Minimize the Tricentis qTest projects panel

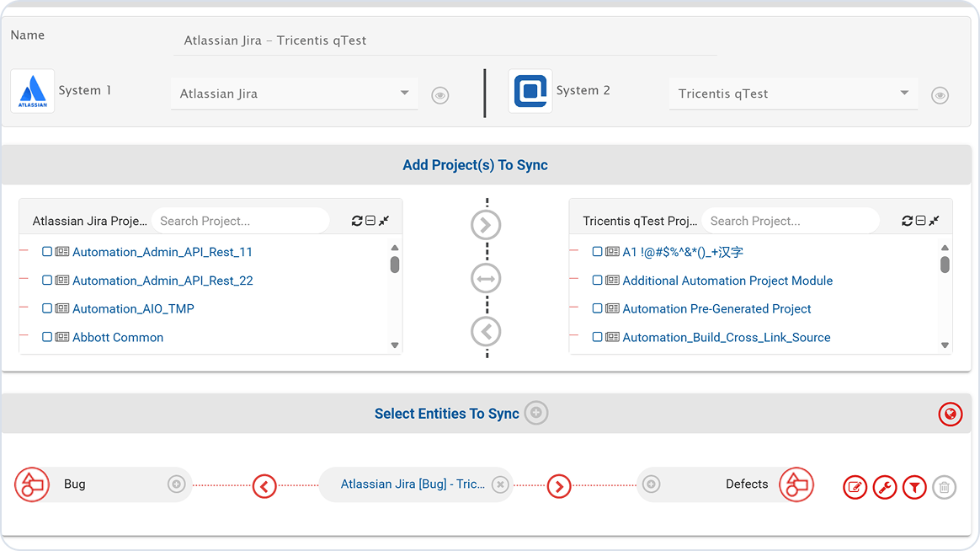(x=934, y=221)
